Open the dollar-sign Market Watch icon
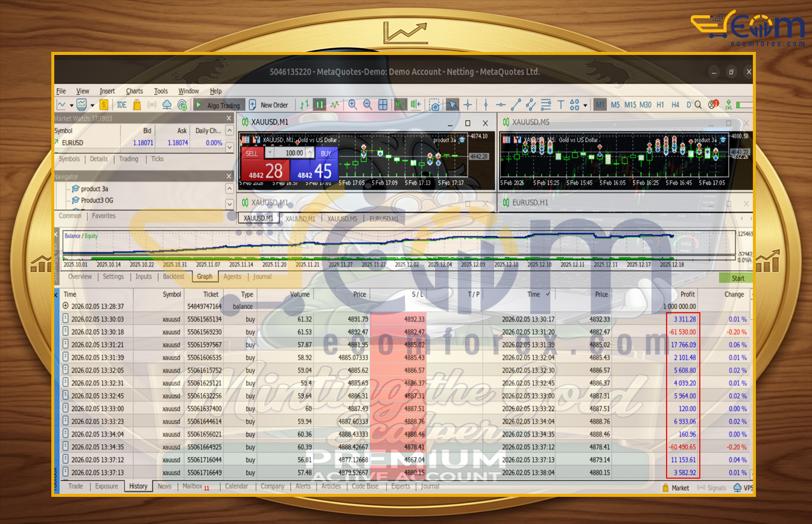The width and height of the screenshot is (812, 524). coord(104,104)
